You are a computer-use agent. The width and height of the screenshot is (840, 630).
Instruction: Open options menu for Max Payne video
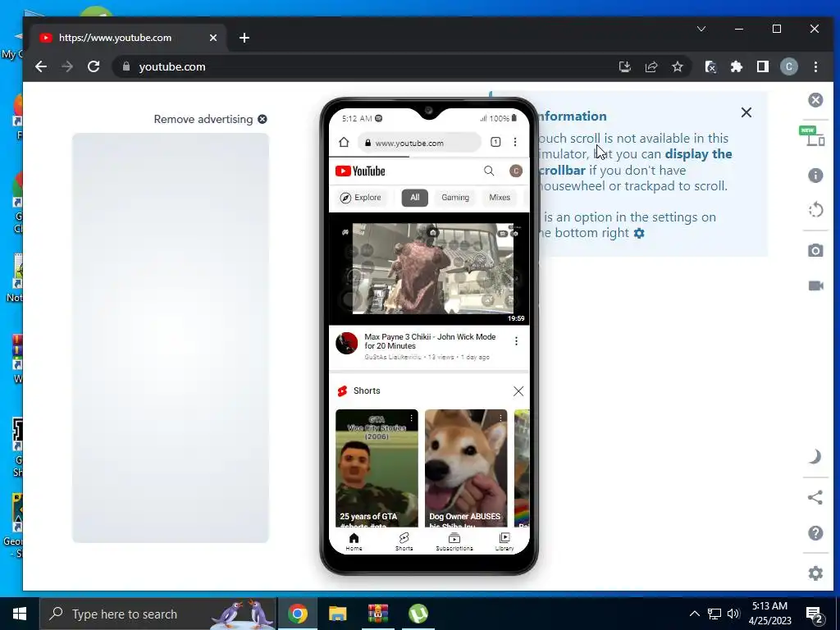pos(516,341)
